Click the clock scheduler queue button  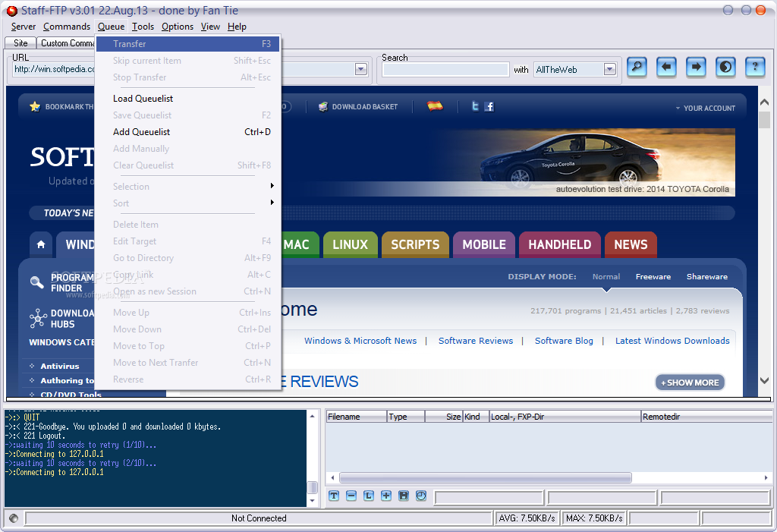pos(420,496)
